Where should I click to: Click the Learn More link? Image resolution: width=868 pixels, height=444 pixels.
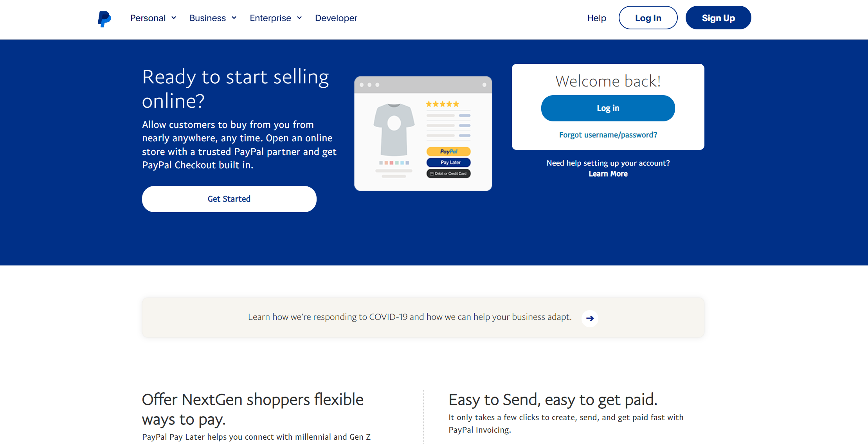[608, 174]
